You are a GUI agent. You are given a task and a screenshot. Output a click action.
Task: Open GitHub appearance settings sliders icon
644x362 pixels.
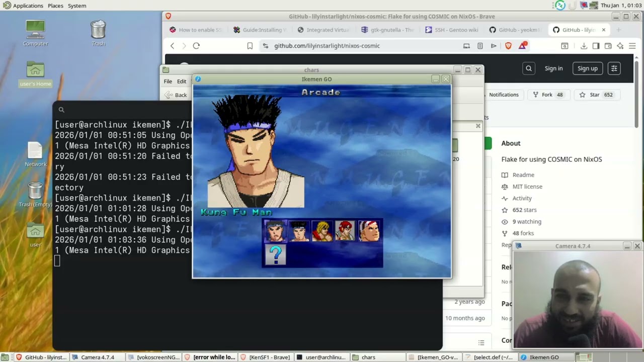[614, 68]
